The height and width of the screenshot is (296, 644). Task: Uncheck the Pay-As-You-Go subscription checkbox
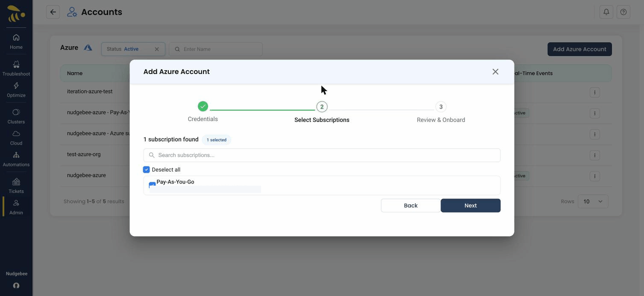(152, 185)
